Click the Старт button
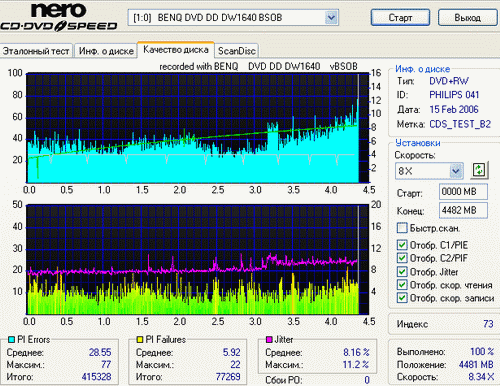 [400, 17]
